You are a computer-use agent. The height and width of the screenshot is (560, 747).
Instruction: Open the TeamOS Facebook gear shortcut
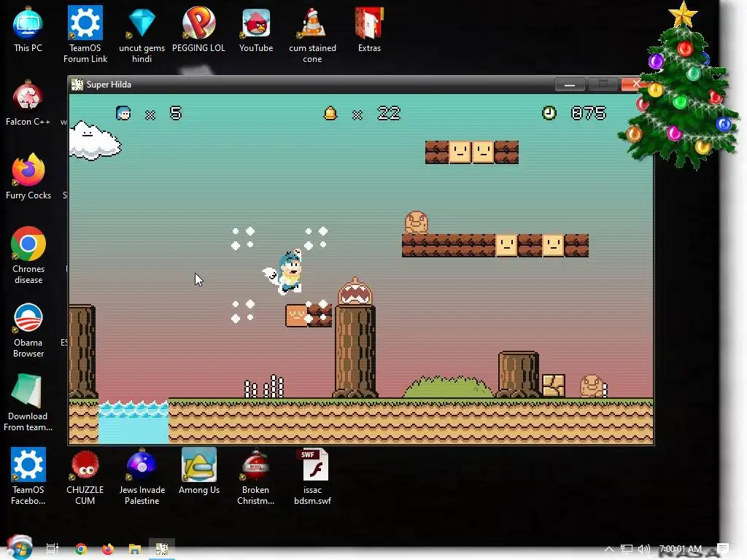[28, 476]
